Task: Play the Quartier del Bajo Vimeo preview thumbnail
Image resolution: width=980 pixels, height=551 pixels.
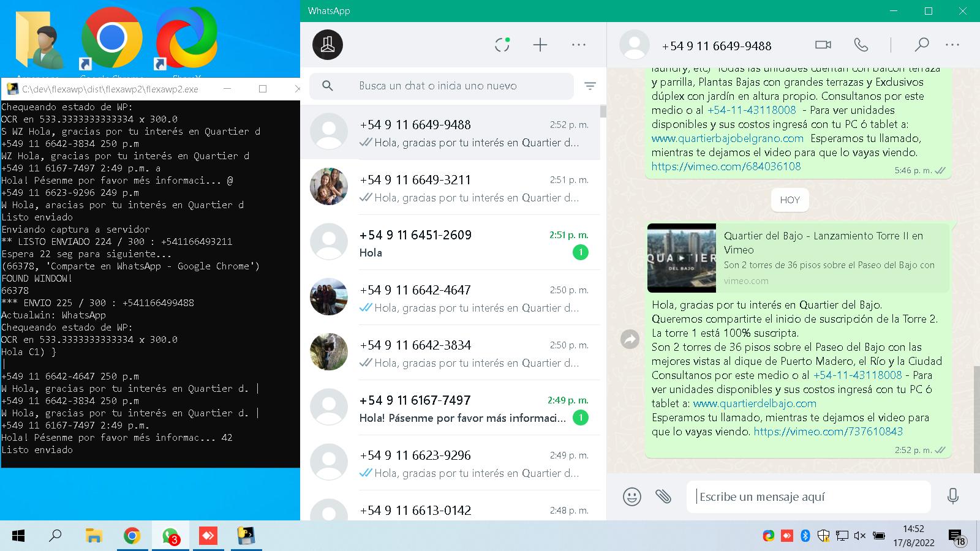Action: point(682,258)
